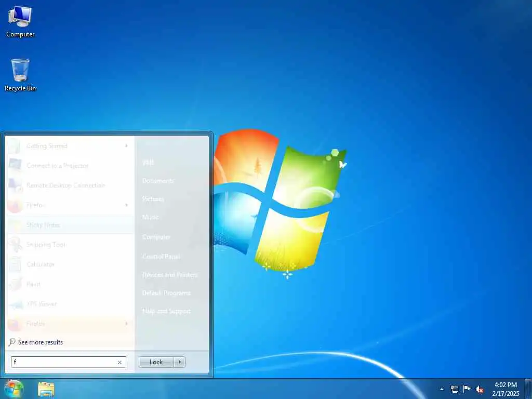The height and width of the screenshot is (399, 532).
Task: Click the network status tray icon
Action: [454, 389]
